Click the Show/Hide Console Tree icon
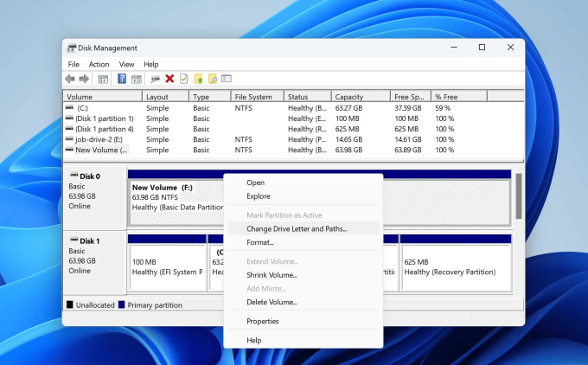The image size is (588, 365). [103, 79]
